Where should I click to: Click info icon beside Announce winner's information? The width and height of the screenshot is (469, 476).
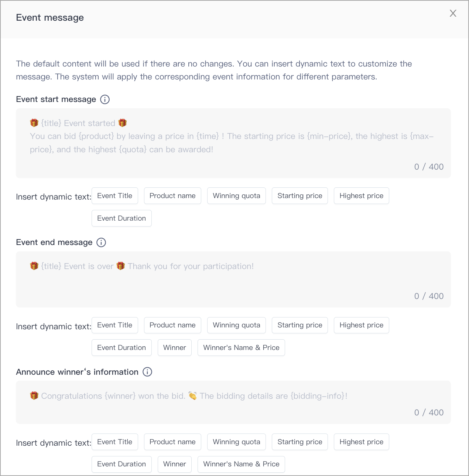click(x=147, y=372)
